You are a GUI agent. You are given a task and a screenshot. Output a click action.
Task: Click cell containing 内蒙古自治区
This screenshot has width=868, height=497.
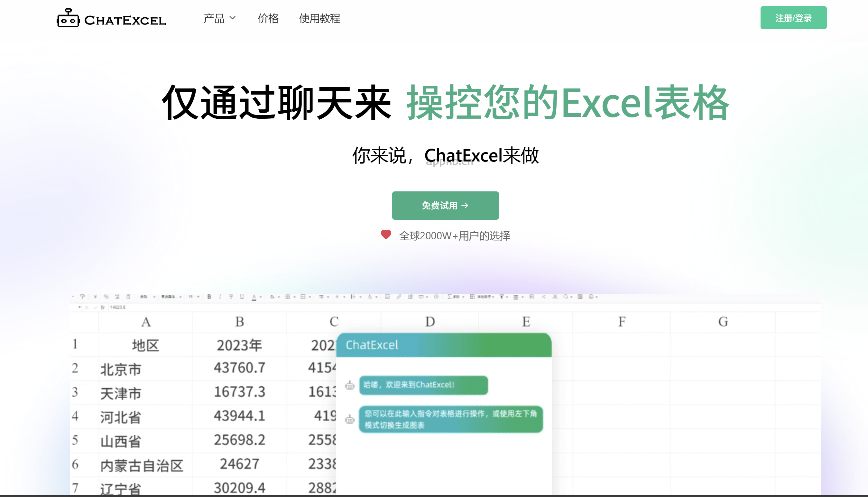[146, 465]
